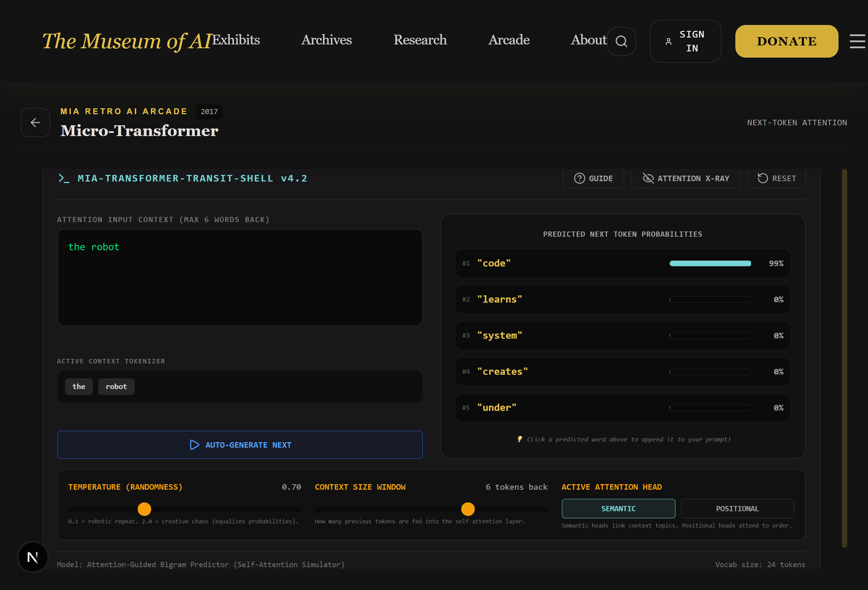Click the "Vocab size: 24 tokens" text
Viewport: 868px width, 590px height.
(x=760, y=564)
